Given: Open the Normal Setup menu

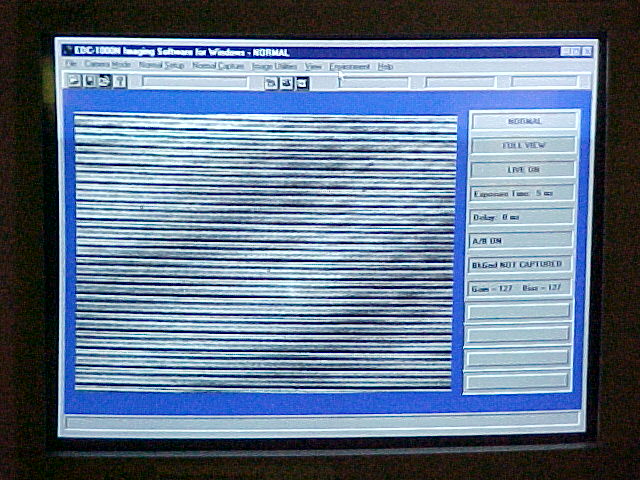Looking at the screenshot, I should point(162,66).
